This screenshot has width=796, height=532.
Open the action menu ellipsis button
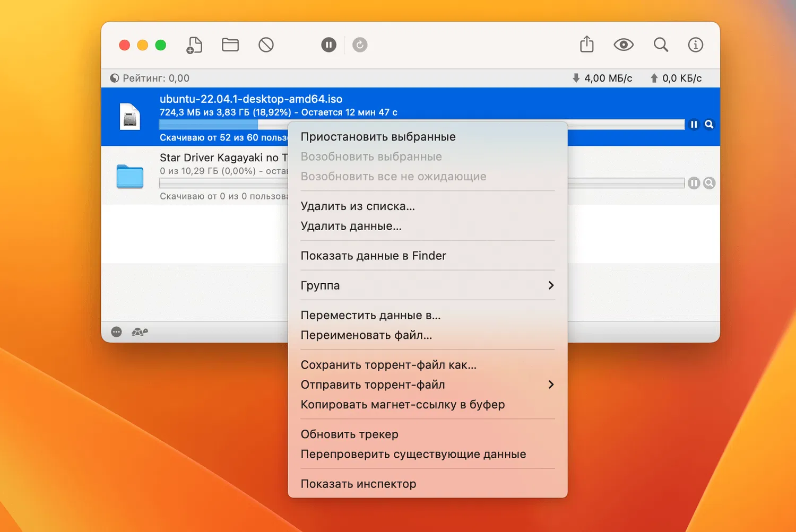pyautogui.click(x=117, y=332)
